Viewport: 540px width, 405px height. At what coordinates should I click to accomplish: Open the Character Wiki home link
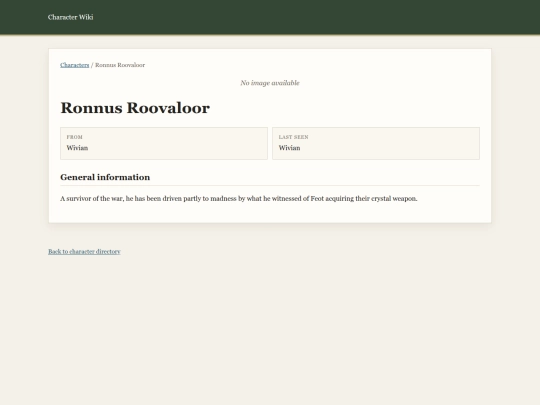tap(71, 17)
